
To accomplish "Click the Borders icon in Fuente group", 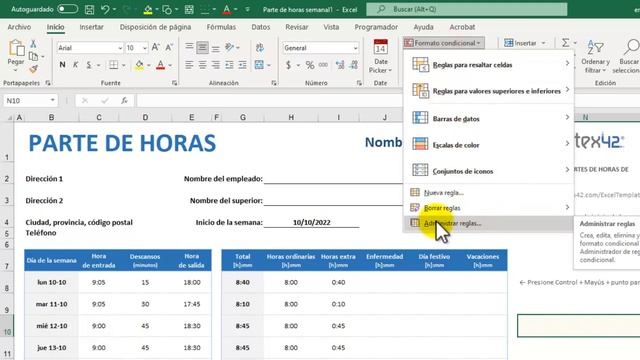I will [x=113, y=65].
